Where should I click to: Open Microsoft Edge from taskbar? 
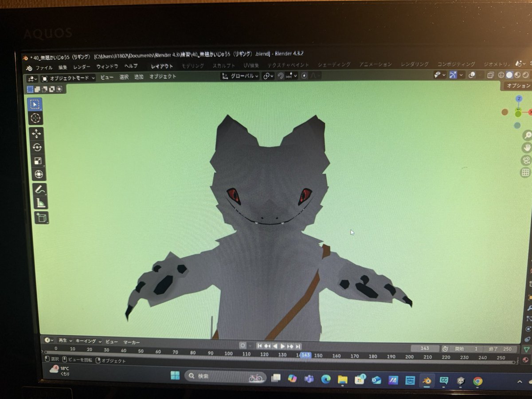(326, 379)
